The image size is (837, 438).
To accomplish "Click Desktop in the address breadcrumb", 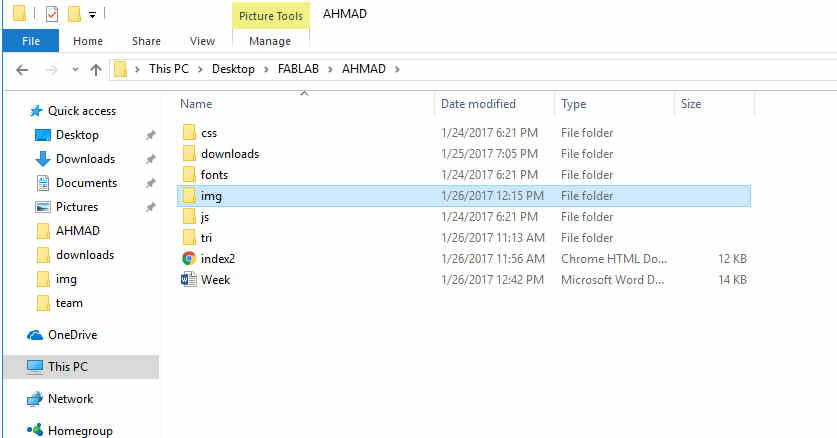I will [x=233, y=69].
